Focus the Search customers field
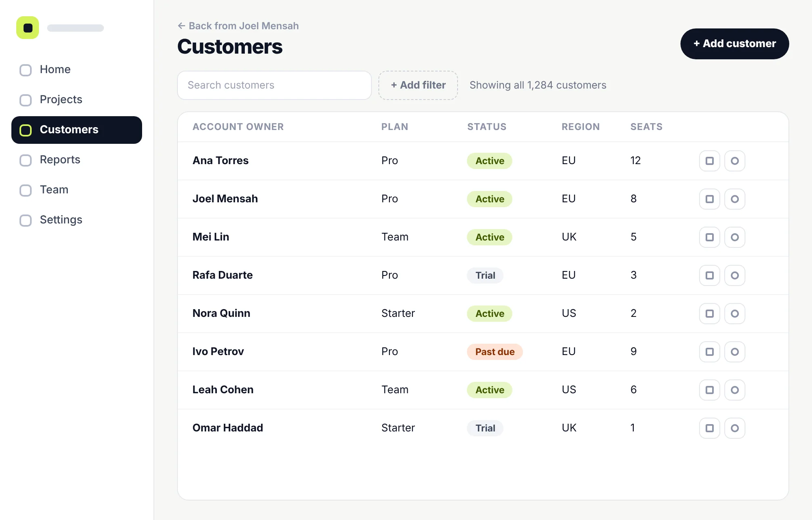 pos(274,85)
